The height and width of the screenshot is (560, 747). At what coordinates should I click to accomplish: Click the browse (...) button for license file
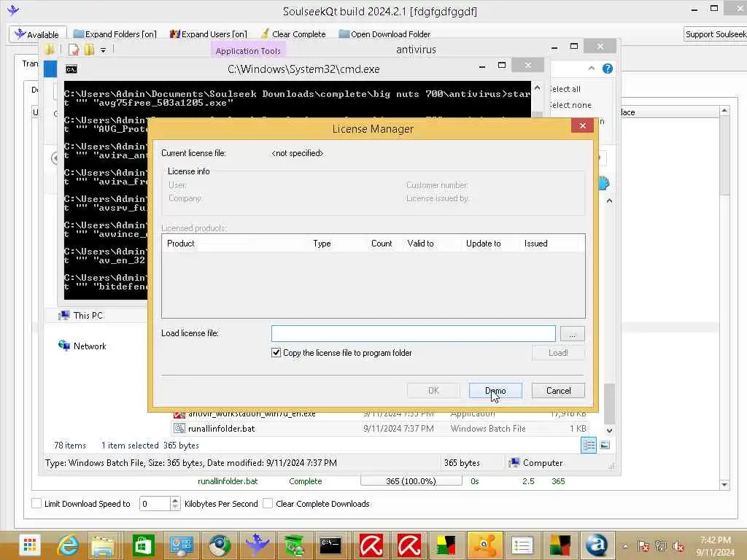(x=572, y=334)
